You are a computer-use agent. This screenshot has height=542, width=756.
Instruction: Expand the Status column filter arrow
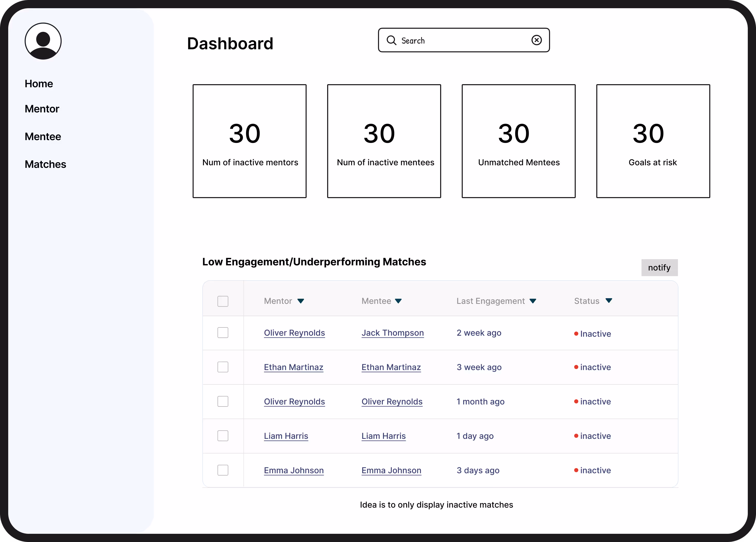click(x=609, y=301)
